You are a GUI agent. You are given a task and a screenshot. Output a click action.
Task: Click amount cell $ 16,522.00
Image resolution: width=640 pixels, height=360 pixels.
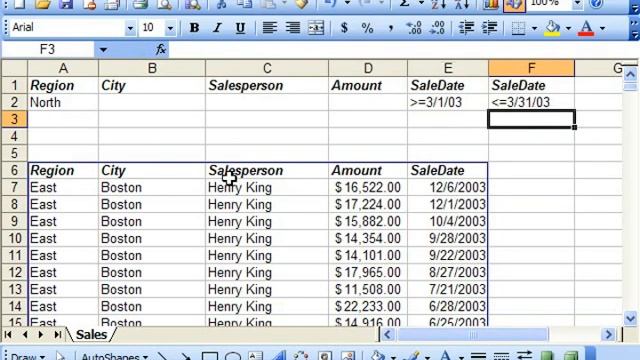pos(368,187)
